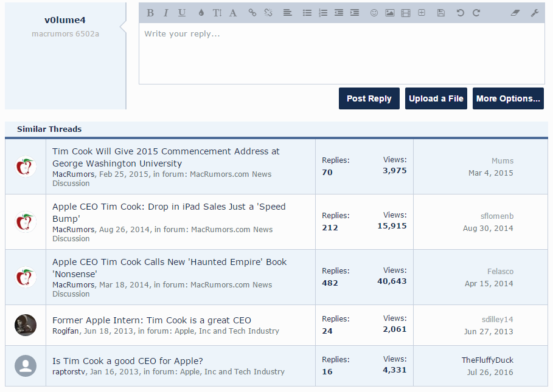
Task: Open MacRumors avatar on Haunted Empire row
Action: point(26,277)
